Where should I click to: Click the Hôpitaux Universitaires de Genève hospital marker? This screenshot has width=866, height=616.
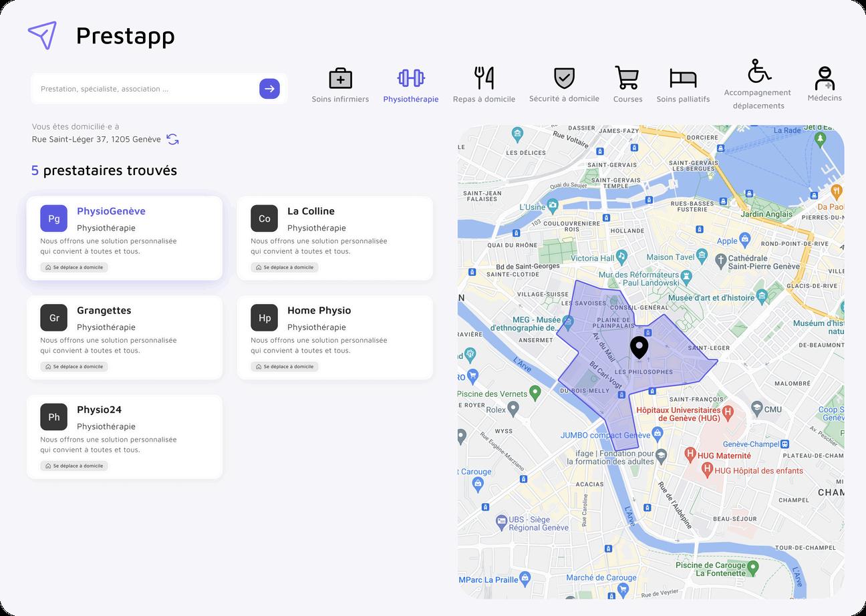click(x=728, y=413)
